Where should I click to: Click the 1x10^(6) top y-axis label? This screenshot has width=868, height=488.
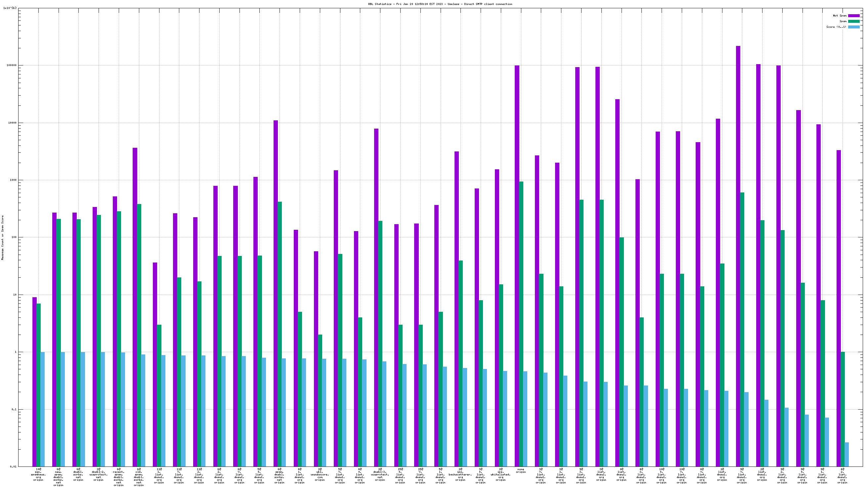click(x=10, y=8)
